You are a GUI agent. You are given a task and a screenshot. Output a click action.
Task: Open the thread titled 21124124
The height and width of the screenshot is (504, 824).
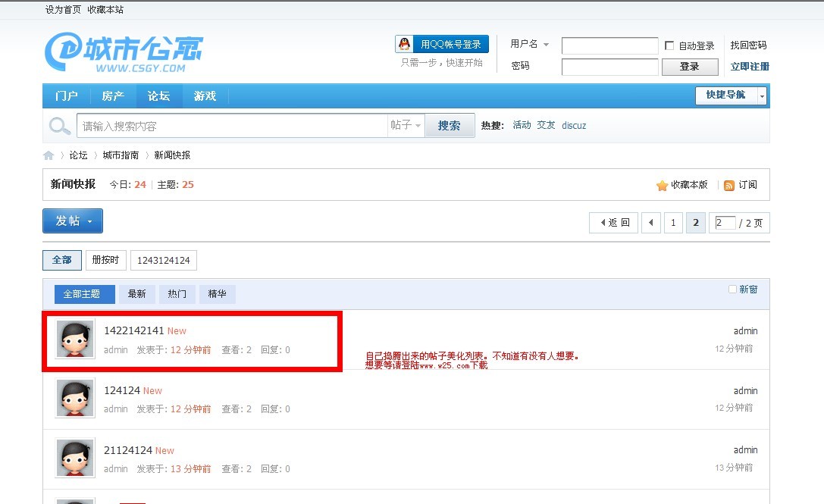[128, 450]
